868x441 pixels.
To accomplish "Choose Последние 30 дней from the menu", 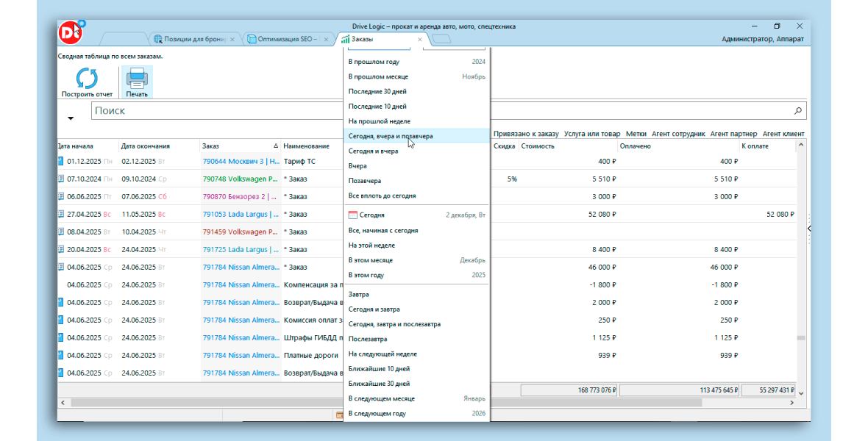I will 377,92.
